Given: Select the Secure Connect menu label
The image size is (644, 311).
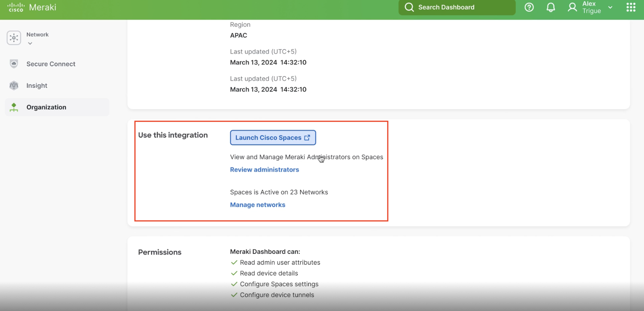Looking at the screenshot, I should 51,64.
